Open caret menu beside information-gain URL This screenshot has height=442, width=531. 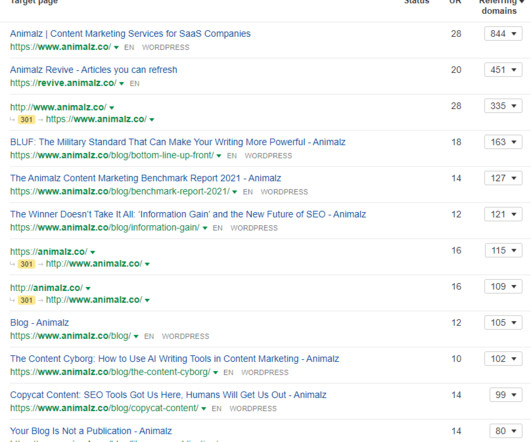point(205,228)
